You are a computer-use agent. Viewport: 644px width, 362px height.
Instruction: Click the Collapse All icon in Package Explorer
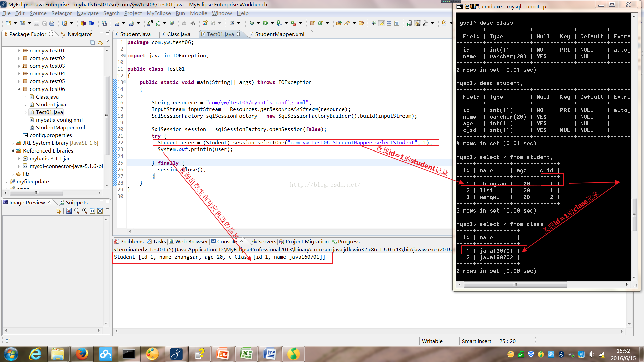click(92, 42)
